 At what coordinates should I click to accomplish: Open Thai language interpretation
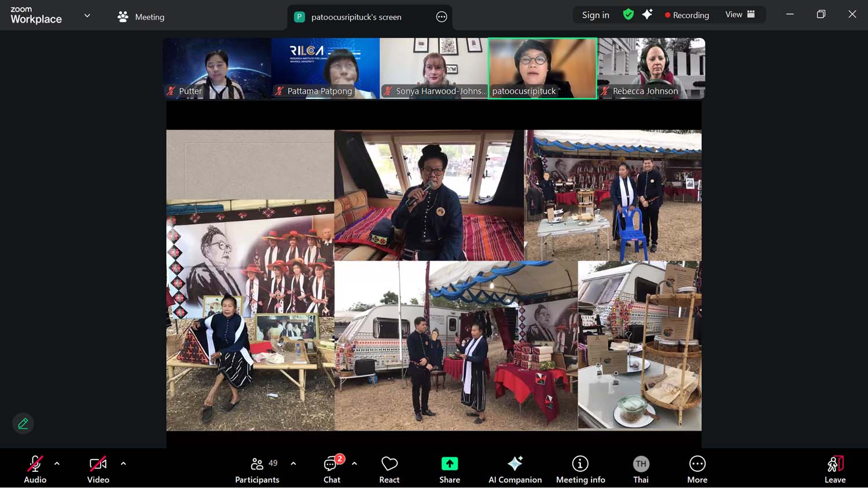(641, 469)
